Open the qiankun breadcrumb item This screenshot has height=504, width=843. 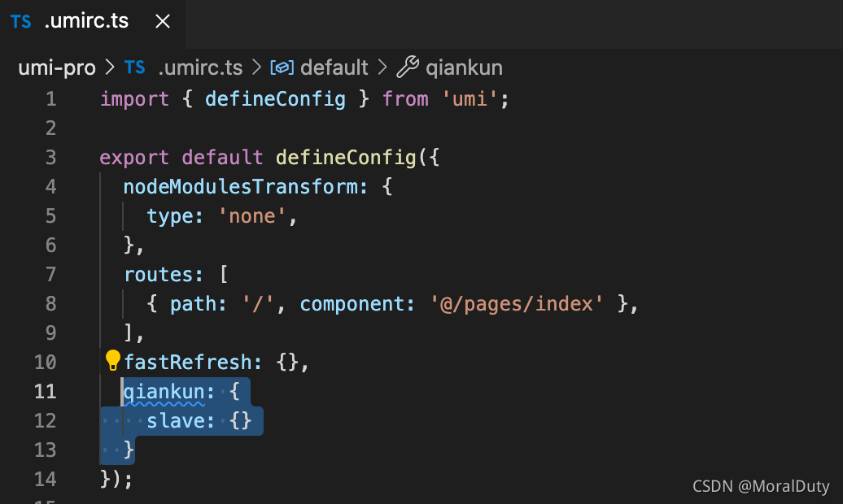464,67
